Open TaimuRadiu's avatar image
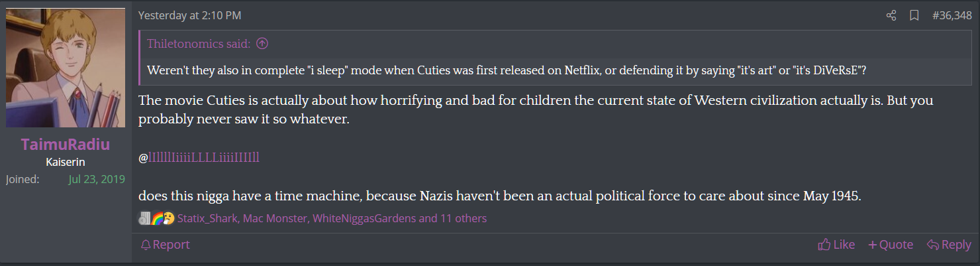The width and height of the screenshot is (980, 266). [66, 68]
